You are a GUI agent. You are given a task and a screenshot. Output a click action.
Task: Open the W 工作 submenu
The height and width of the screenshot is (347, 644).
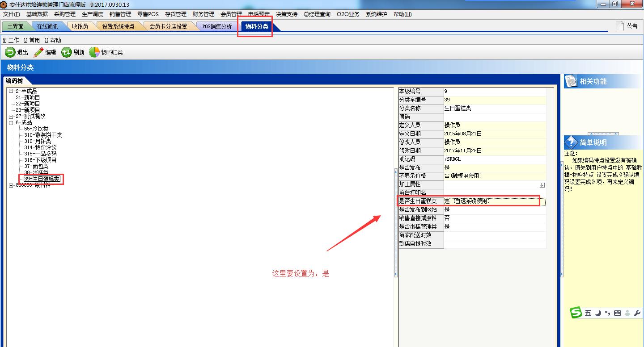[x=11, y=40]
